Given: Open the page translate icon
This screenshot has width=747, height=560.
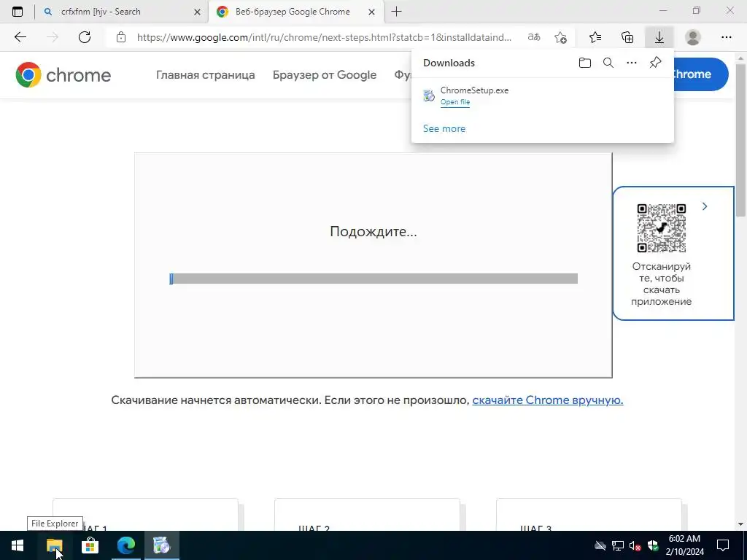Looking at the screenshot, I should coord(534,37).
